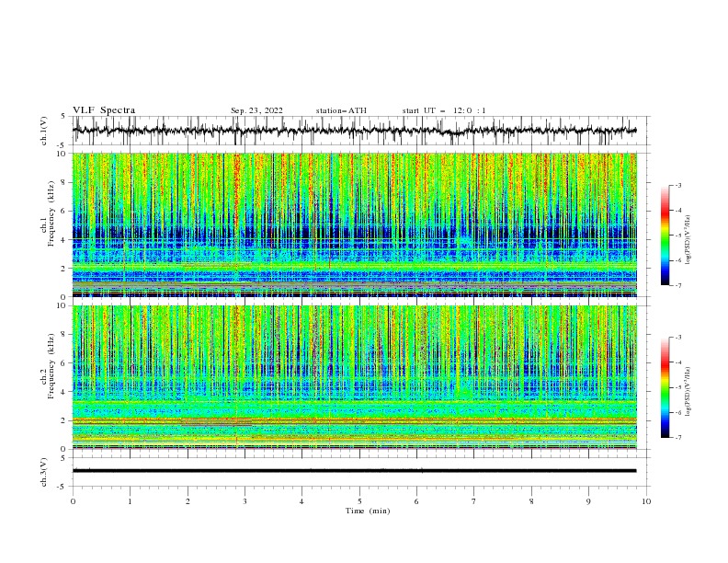Click the ch.1 voltage waveform trace
This screenshot has width=728, height=563.
(354, 131)
